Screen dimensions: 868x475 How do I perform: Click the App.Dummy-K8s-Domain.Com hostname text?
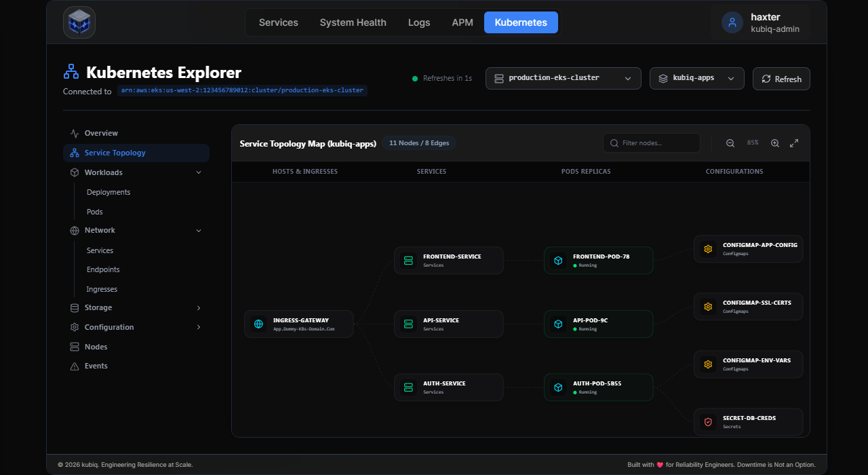point(304,329)
